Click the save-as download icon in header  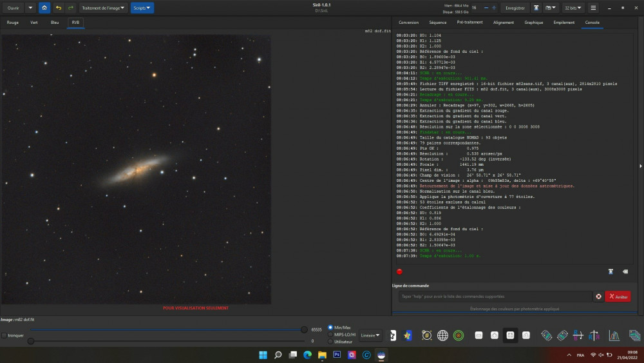536,8
